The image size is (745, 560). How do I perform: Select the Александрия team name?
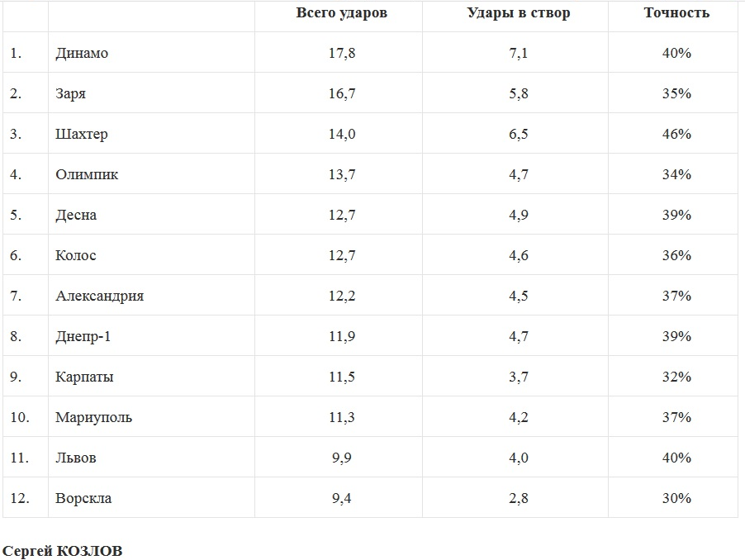pyautogui.click(x=100, y=297)
